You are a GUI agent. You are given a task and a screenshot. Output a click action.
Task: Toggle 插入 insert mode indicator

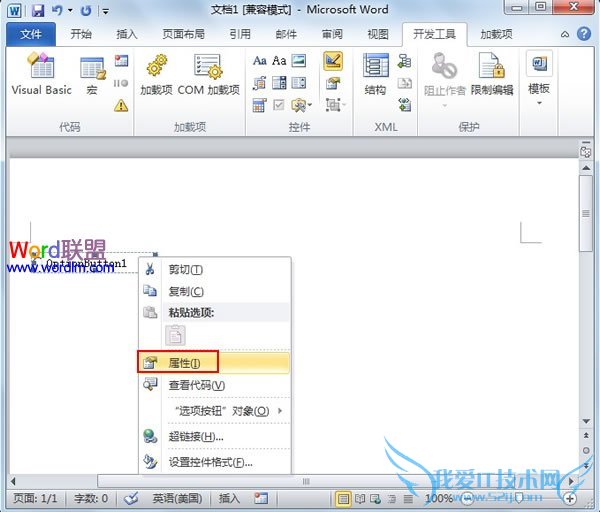click(229, 498)
